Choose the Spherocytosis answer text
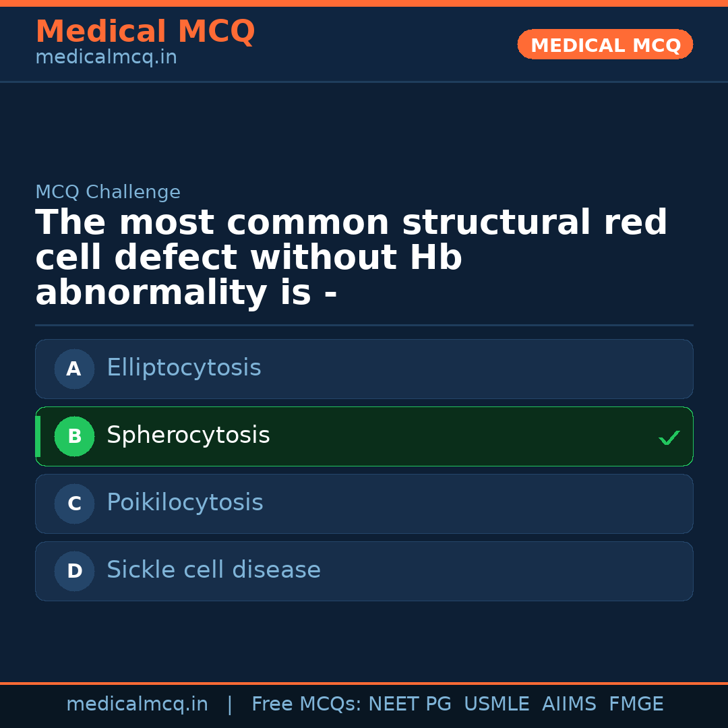 188,435
